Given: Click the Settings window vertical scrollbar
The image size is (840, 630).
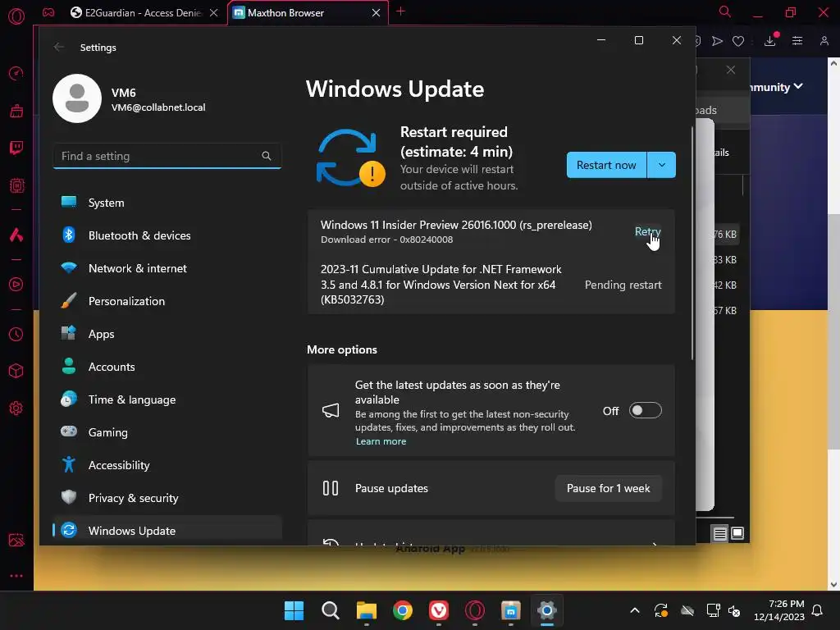Looking at the screenshot, I should coord(692,244).
